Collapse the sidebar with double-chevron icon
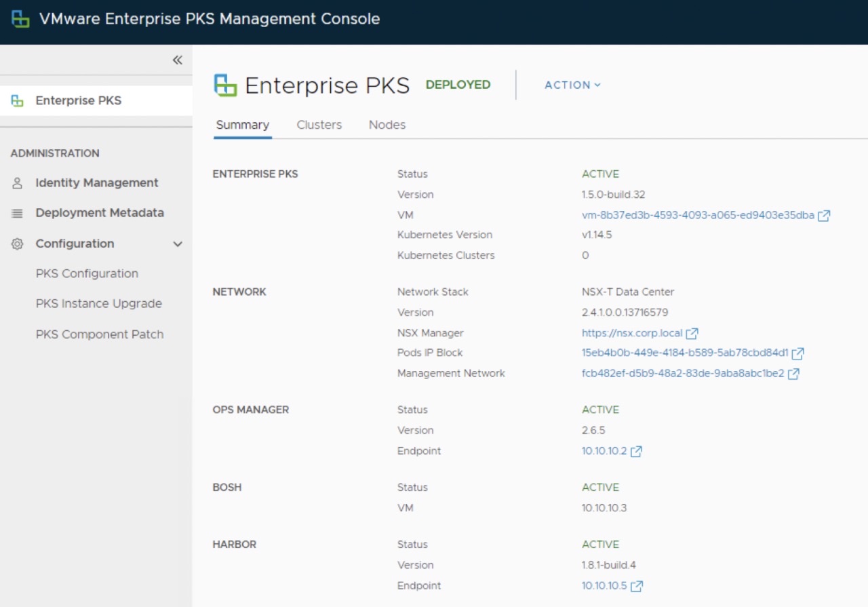Image resolution: width=868 pixels, height=607 pixels. (177, 60)
